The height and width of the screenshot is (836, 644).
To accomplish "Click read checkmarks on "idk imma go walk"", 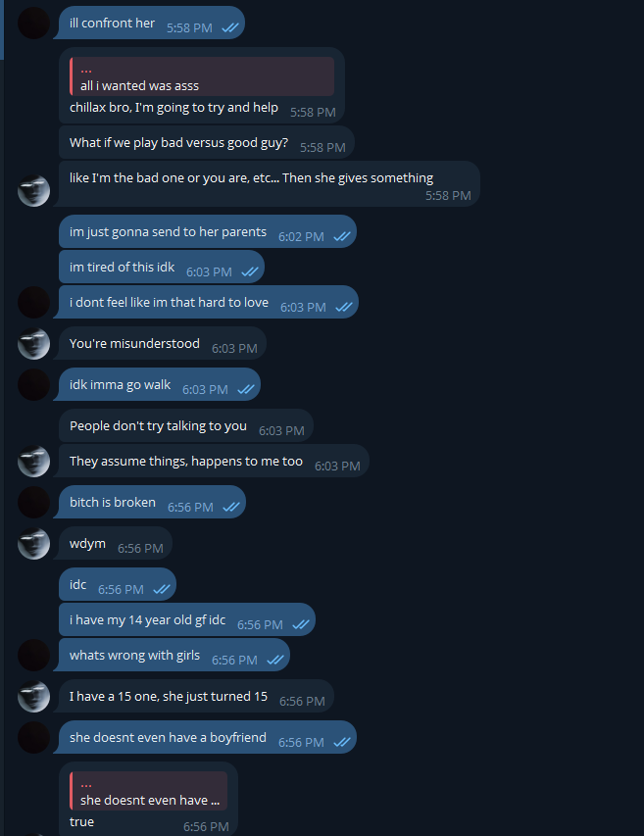I will tap(246, 389).
